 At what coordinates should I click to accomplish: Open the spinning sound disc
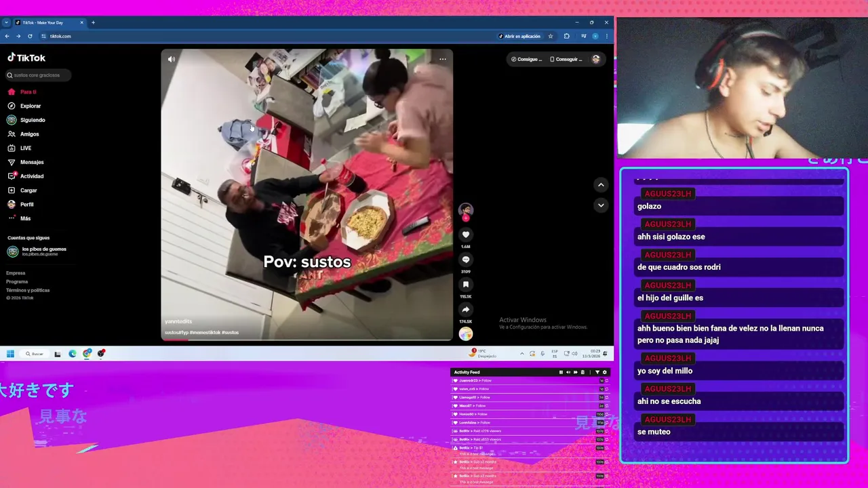(466, 333)
